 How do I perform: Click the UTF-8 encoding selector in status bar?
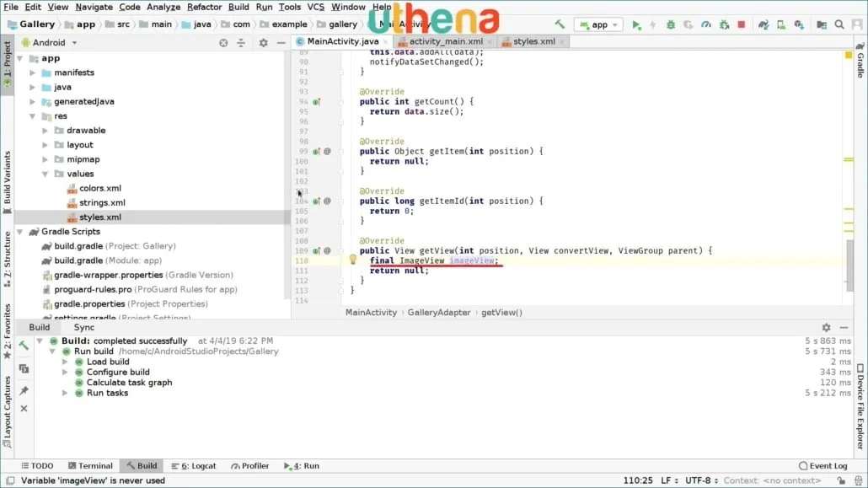coord(701,480)
